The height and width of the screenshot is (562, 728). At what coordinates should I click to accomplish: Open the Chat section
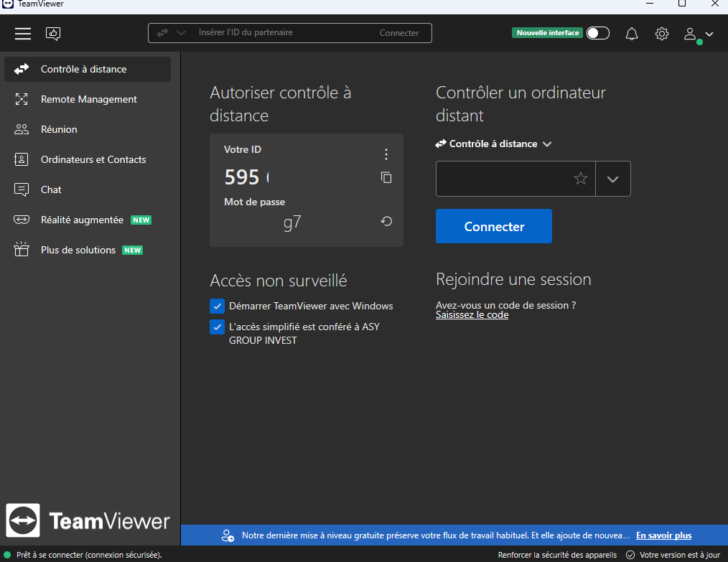click(x=88, y=189)
